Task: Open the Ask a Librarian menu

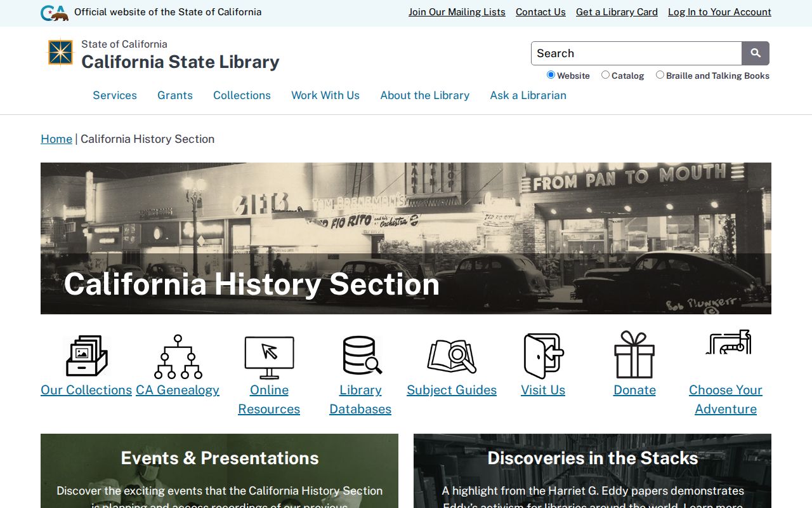Action: (x=528, y=95)
